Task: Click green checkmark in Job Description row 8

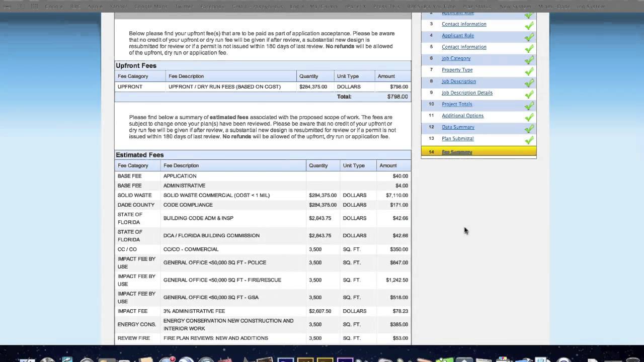Action: [x=529, y=82]
